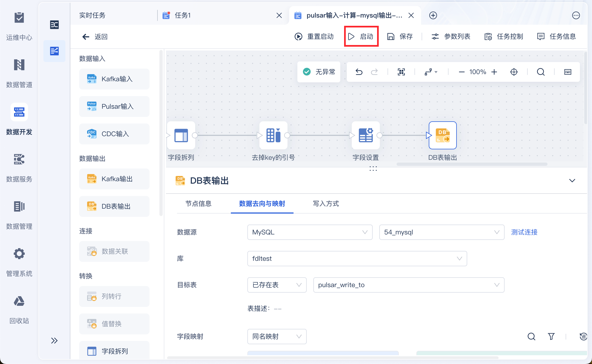Click the 测试连接 link
Viewport: 592px width, 364px height.
click(524, 232)
